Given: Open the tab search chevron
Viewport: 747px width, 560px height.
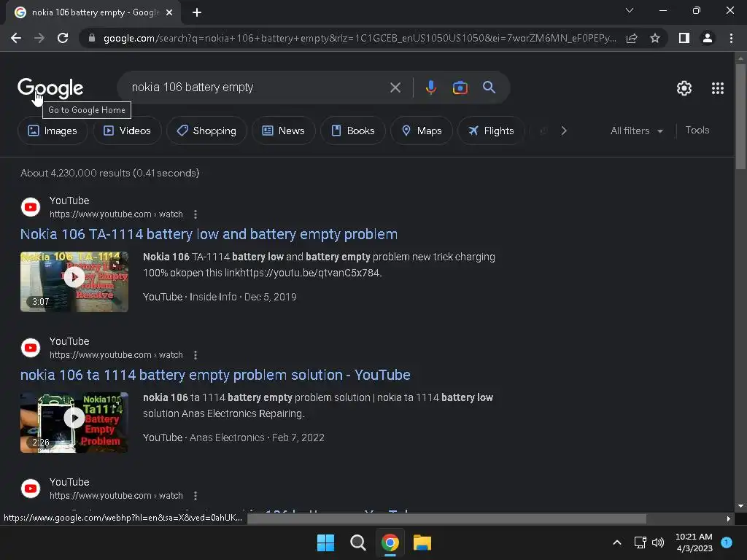Looking at the screenshot, I should pyautogui.click(x=630, y=10).
